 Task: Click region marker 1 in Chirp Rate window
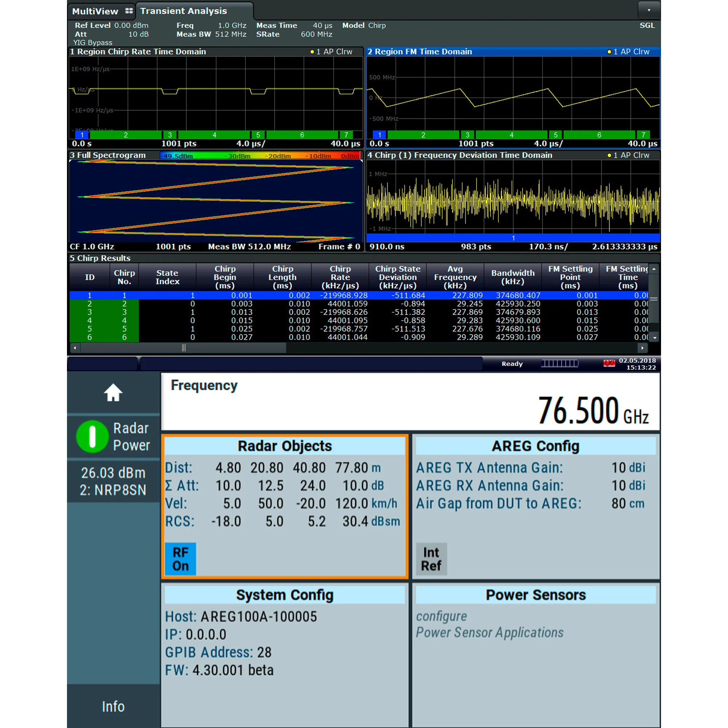point(82,135)
